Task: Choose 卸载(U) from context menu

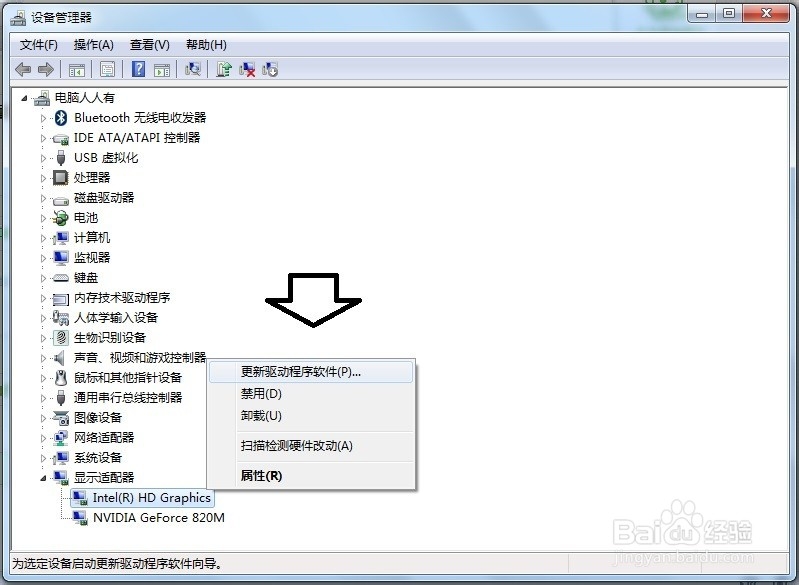Action: coord(311,416)
